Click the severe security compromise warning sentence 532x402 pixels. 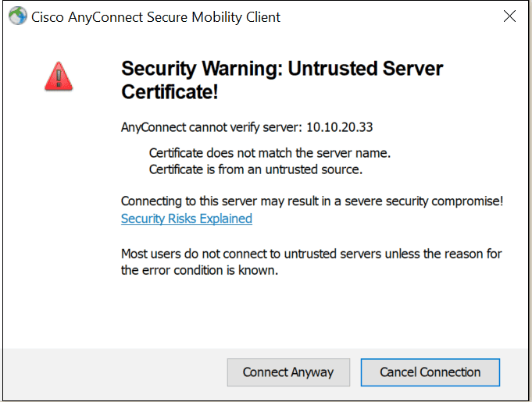click(x=312, y=201)
